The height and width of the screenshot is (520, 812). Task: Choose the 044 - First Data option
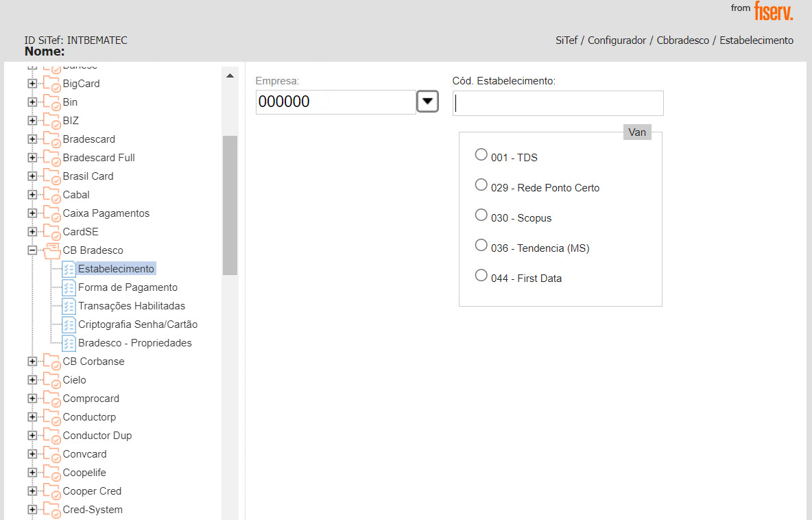click(481, 275)
